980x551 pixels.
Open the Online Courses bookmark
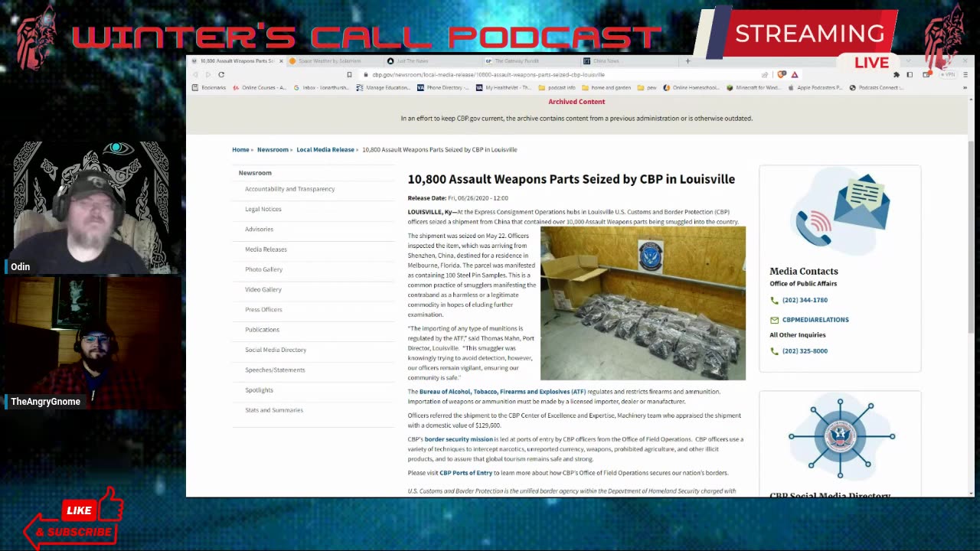tap(259, 87)
